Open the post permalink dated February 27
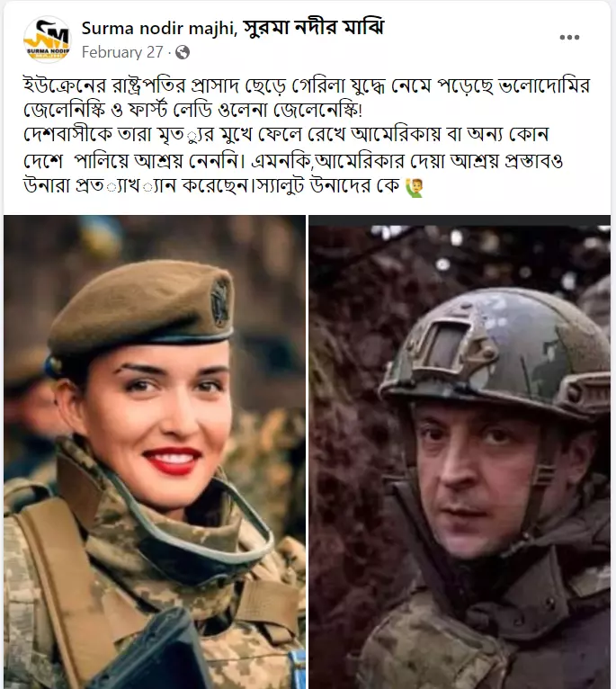This screenshot has height=689, width=616. click(x=122, y=53)
